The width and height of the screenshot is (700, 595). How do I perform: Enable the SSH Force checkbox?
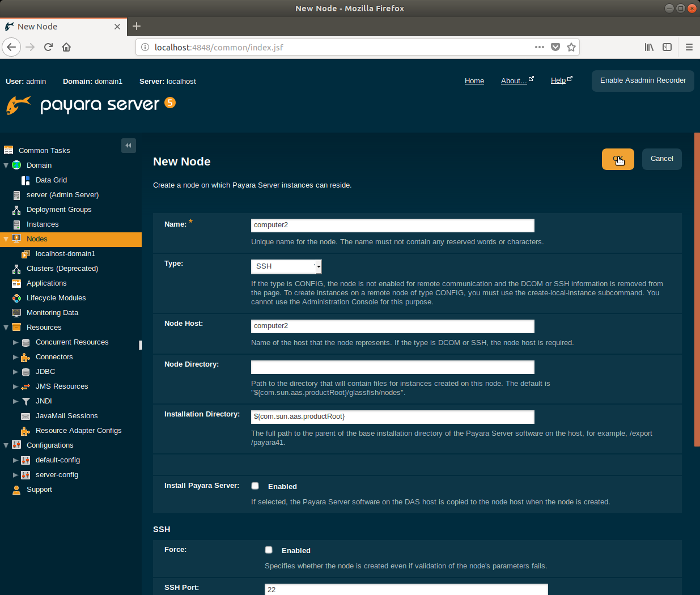(x=269, y=550)
